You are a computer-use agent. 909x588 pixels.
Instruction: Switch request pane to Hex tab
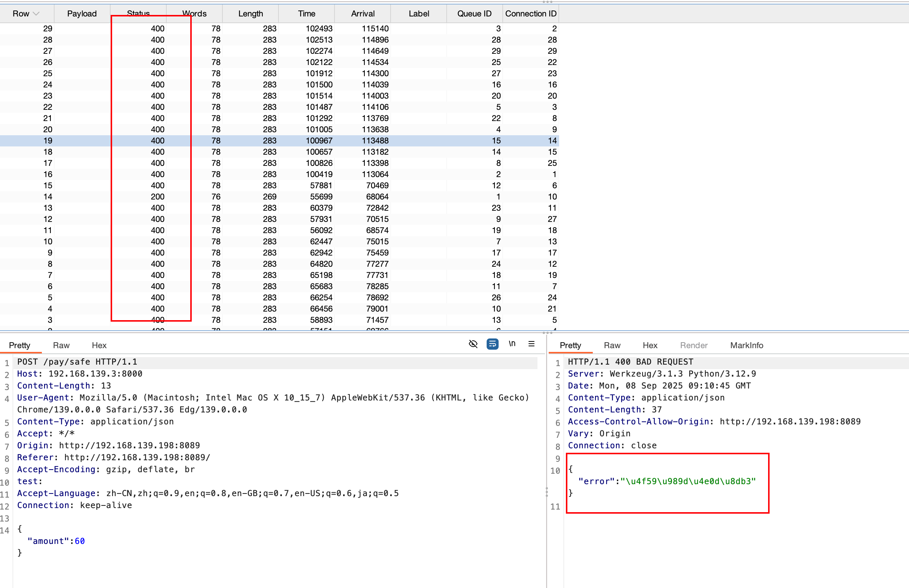coord(99,346)
